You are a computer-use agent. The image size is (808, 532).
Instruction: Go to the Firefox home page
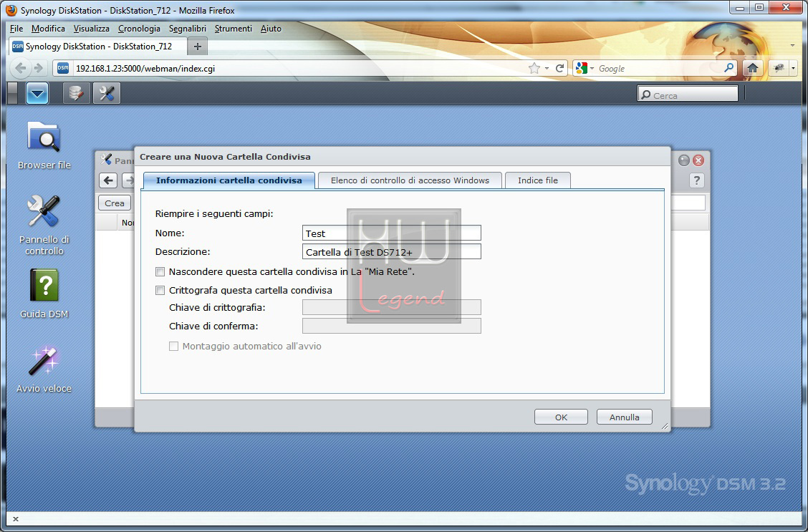pos(753,68)
